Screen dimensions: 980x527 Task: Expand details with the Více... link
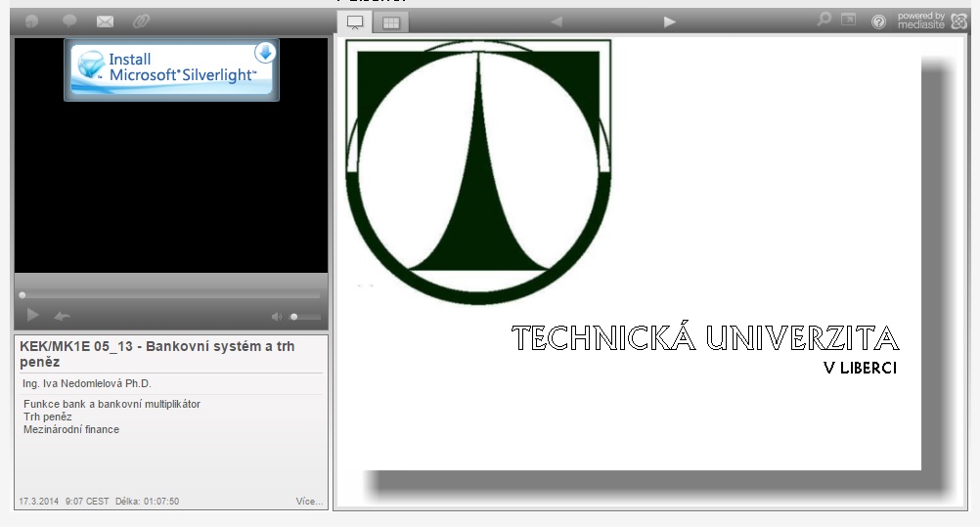308,502
